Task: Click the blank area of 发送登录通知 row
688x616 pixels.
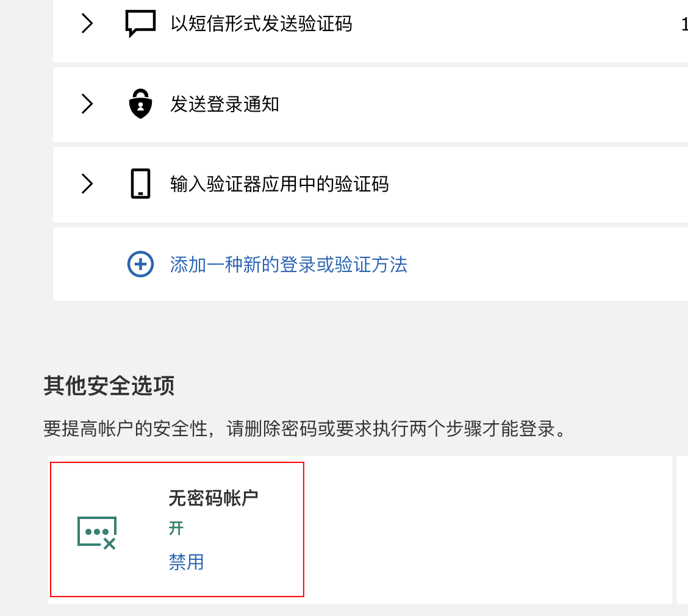Action: (x=482, y=104)
